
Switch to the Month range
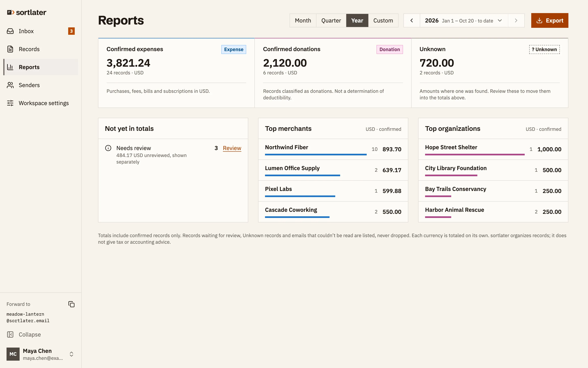(303, 20)
